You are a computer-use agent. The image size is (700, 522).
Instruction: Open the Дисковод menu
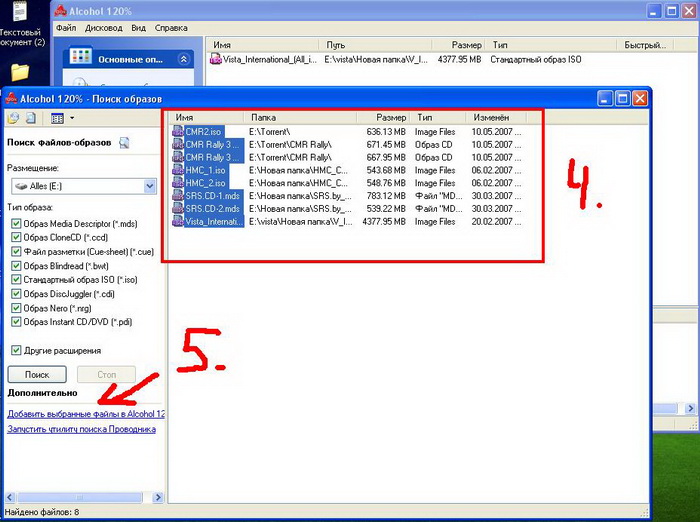click(x=104, y=28)
